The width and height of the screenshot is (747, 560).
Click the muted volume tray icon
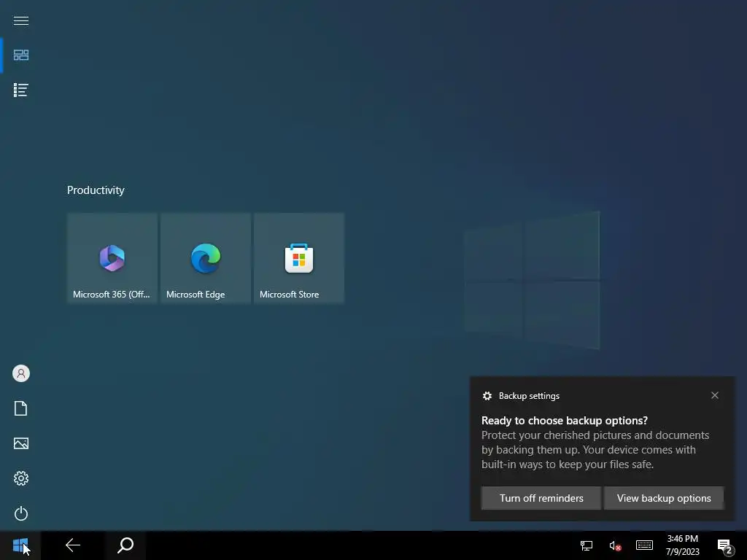point(614,545)
